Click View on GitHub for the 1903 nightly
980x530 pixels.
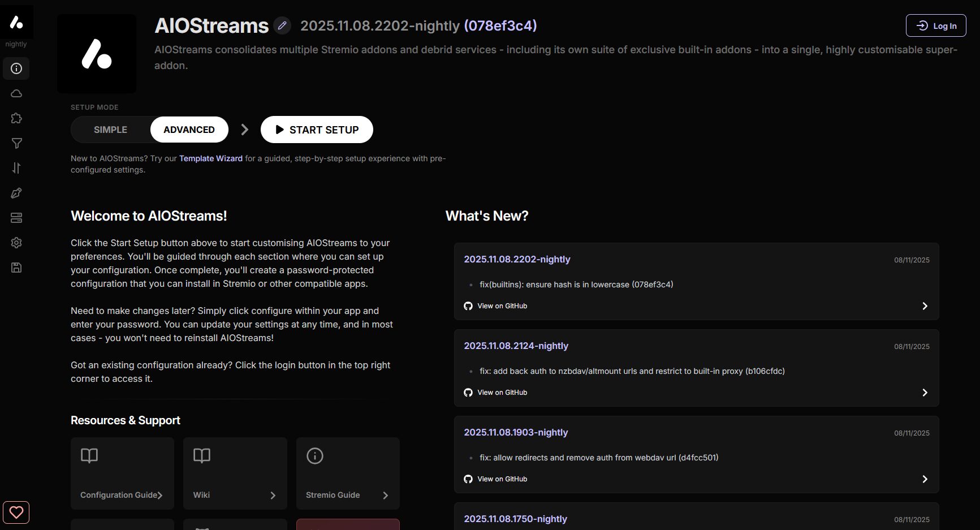pos(502,479)
